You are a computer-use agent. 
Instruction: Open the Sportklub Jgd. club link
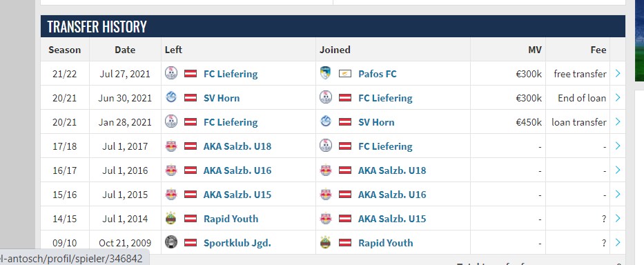237,243
